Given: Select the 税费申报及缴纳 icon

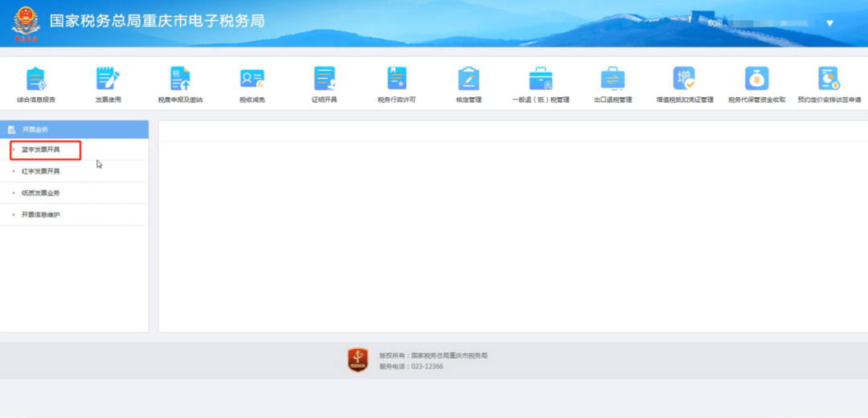Looking at the screenshot, I should tap(181, 79).
